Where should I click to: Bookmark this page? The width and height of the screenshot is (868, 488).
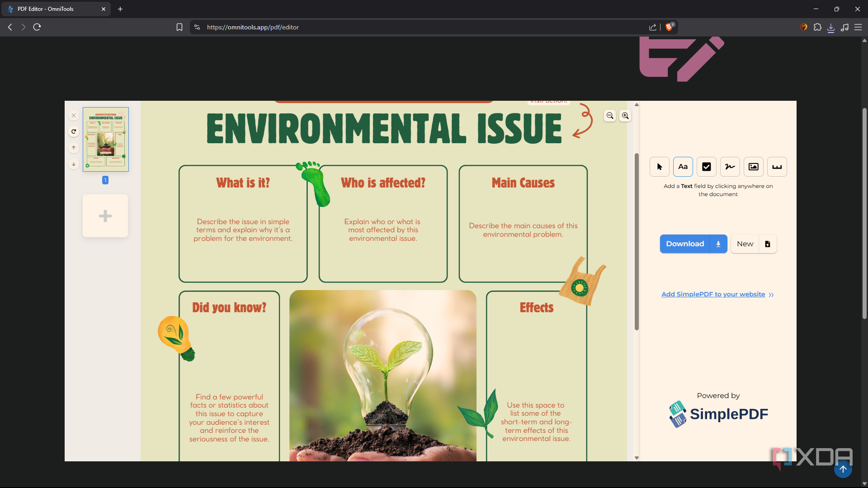pos(179,27)
